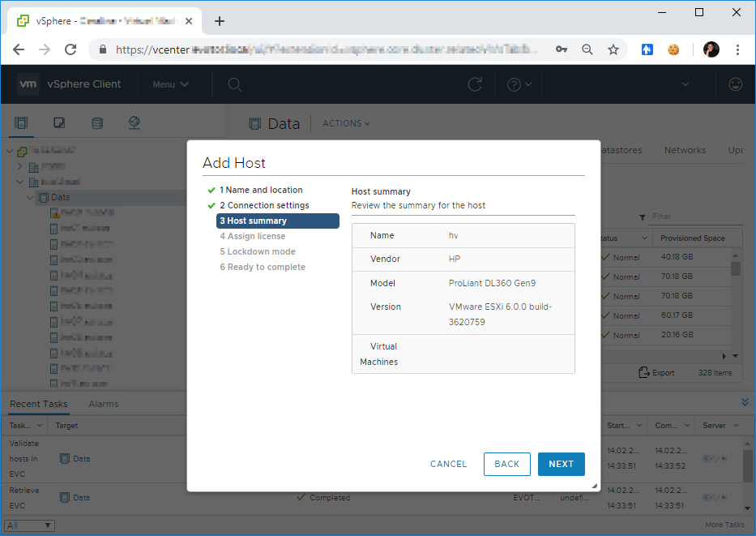Collapse the Data cluster tree node
756x536 pixels.
click(x=30, y=197)
